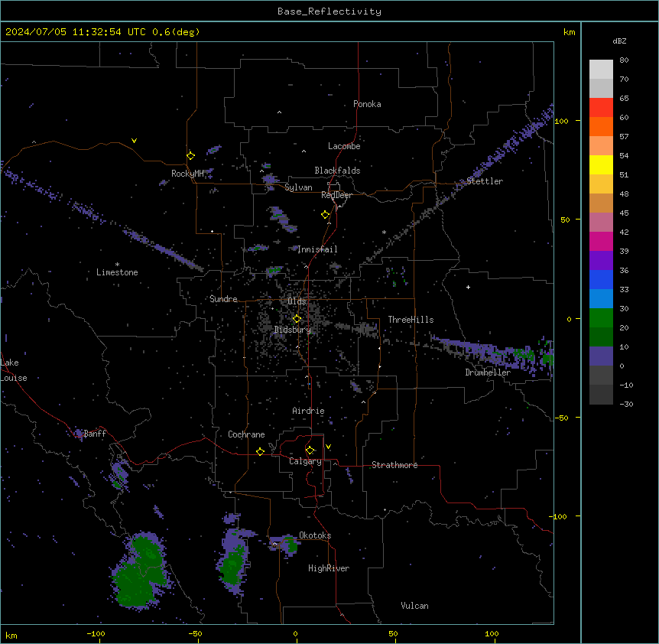Screen dimensions: 659x644
Task: Select the slate purple 0-10 dBZ legend swatch
Action: tap(601, 356)
